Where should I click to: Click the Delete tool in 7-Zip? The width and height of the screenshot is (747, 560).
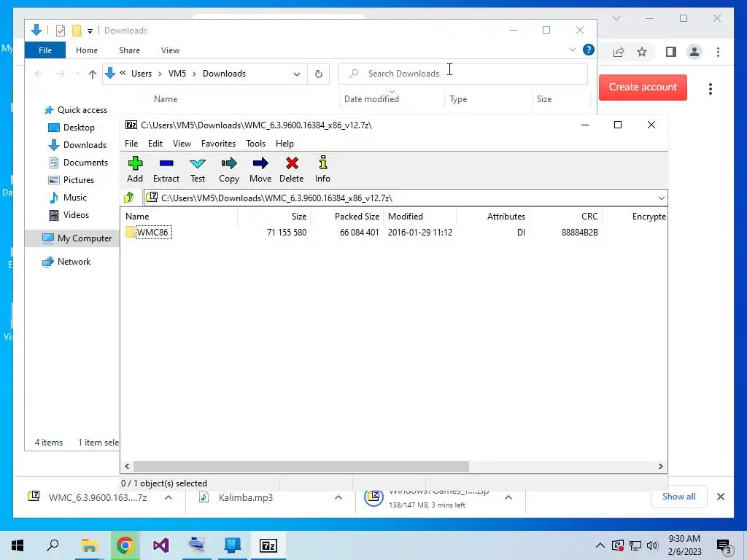point(292,170)
